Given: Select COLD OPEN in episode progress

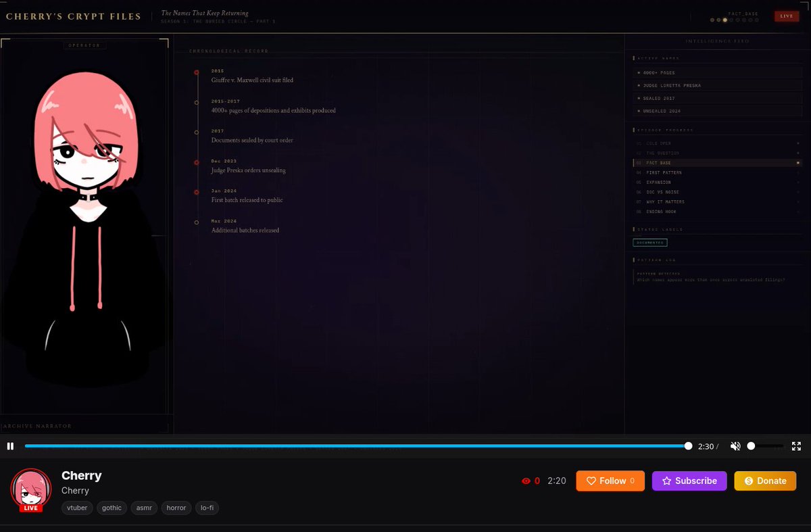Looking at the screenshot, I should (717, 143).
